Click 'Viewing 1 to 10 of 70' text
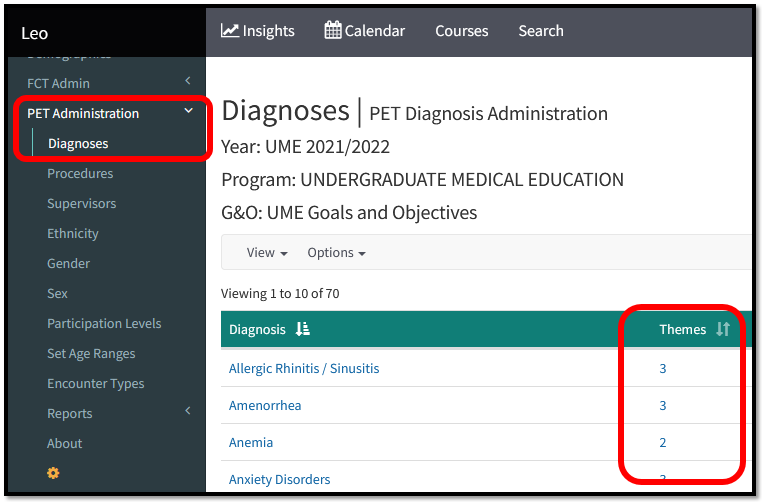 (x=280, y=294)
